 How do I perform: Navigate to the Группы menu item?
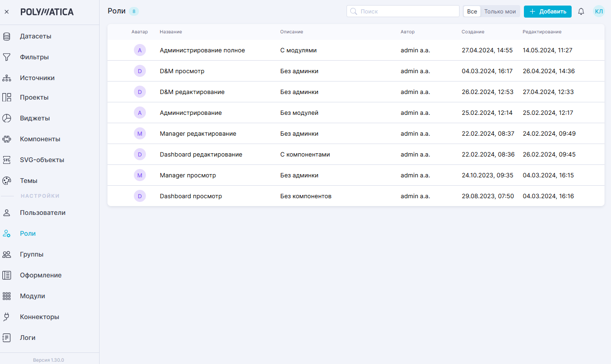click(x=31, y=255)
